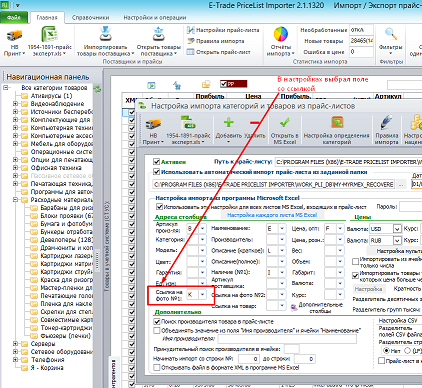Select Все категории товаров root node
The image size is (422, 388).
[54, 88]
